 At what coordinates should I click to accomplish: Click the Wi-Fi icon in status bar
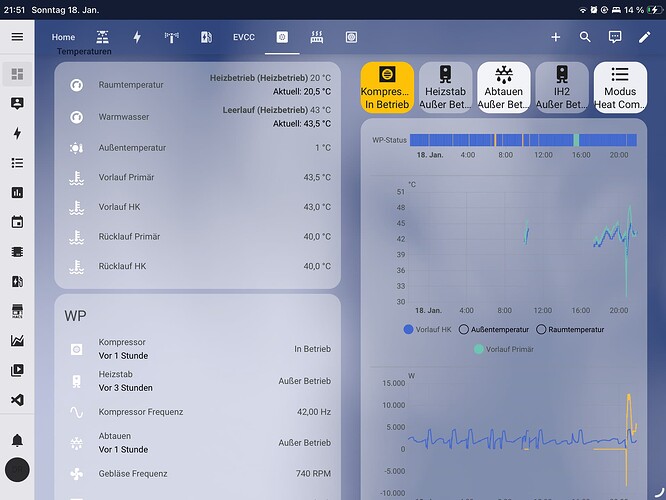583,10
